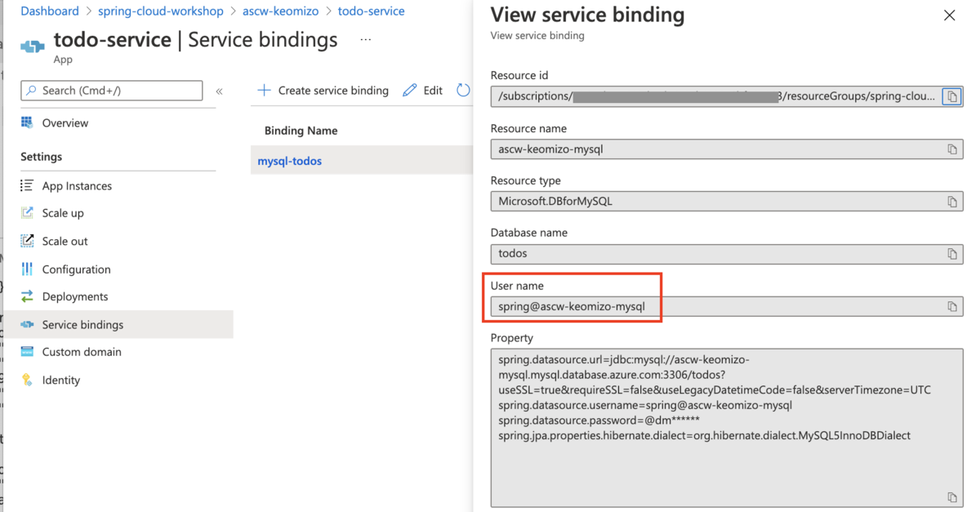
Task: Click the refresh icon next to Edit
Action: pyautogui.click(x=463, y=91)
